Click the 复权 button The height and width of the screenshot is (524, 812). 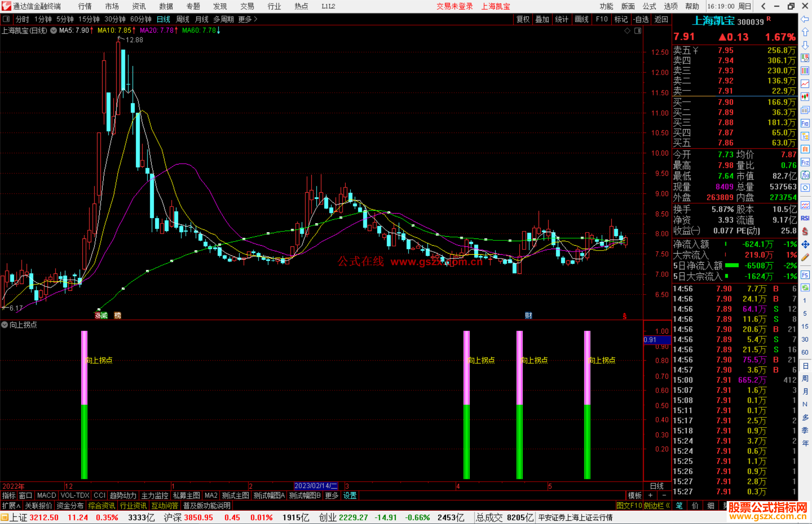(x=523, y=19)
